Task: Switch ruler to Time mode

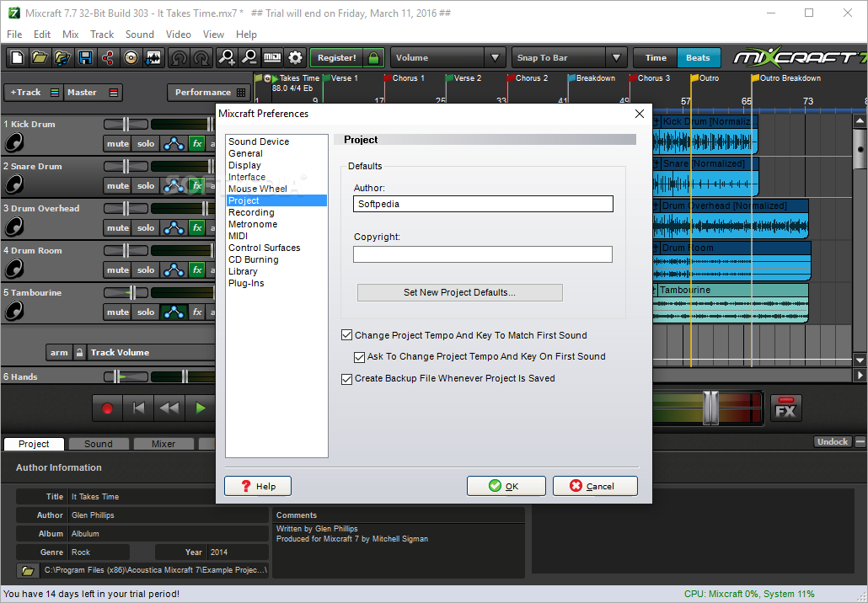Action: pos(656,57)
